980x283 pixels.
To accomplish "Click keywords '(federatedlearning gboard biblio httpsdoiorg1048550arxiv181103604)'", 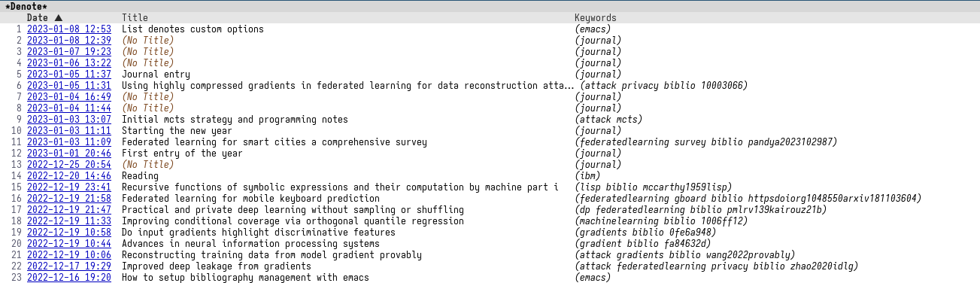I will coord(748,198).
